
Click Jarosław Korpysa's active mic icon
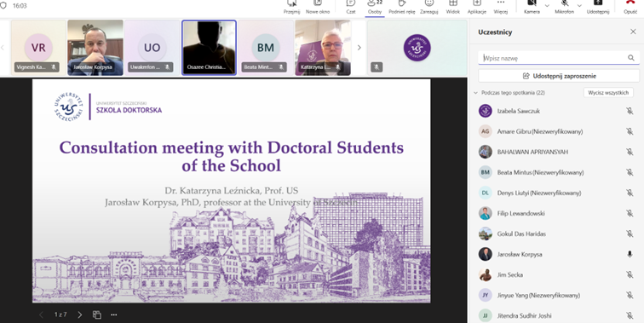coord(630,254)
